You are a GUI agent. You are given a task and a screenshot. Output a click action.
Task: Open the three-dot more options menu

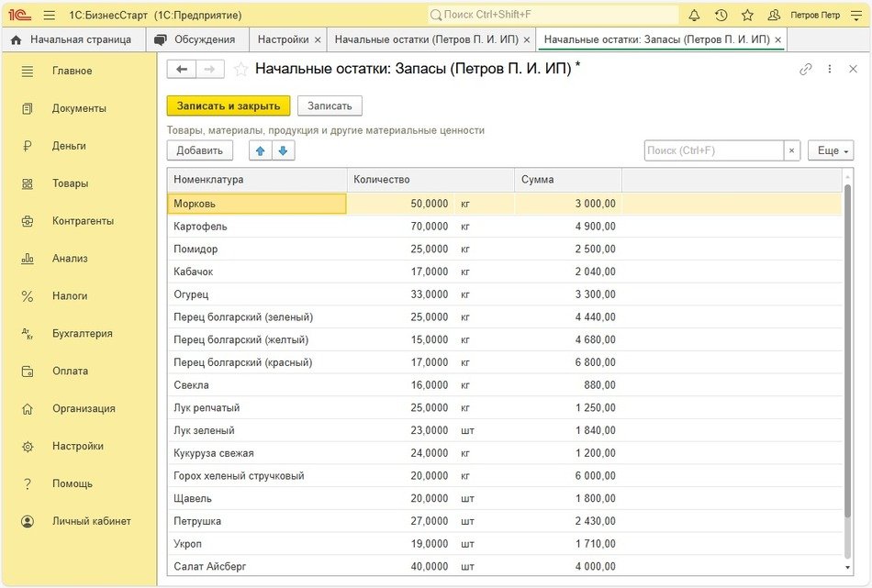tap(830, 69)
